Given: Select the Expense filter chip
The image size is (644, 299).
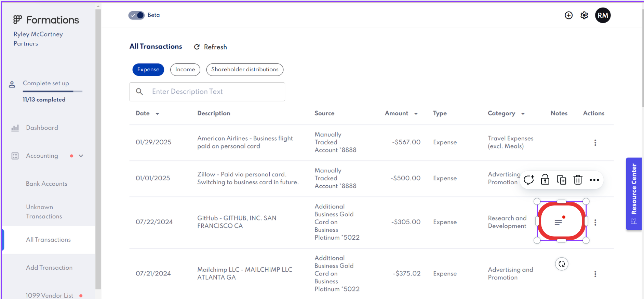Looking at the screenshot, I should pyautogui.click(x=148, y=70).
